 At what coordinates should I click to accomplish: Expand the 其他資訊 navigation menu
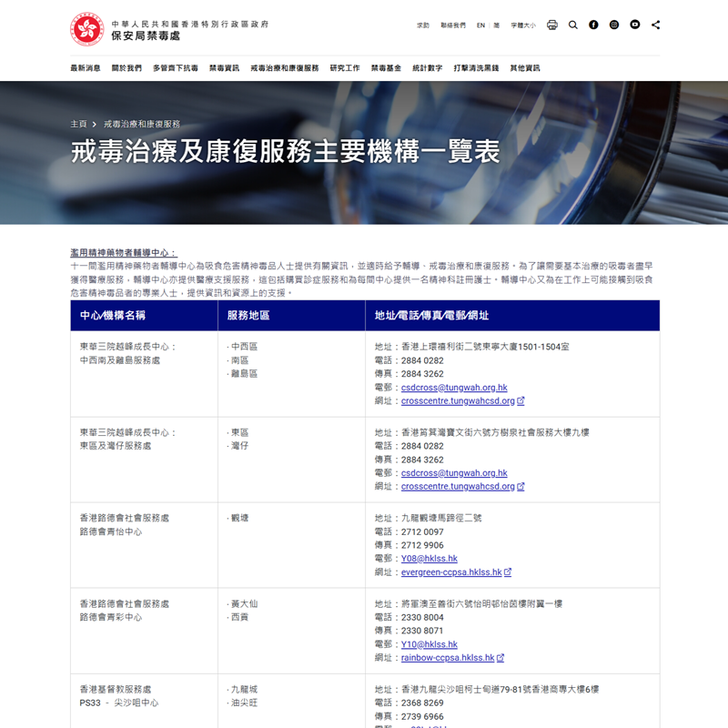(524, 68)
